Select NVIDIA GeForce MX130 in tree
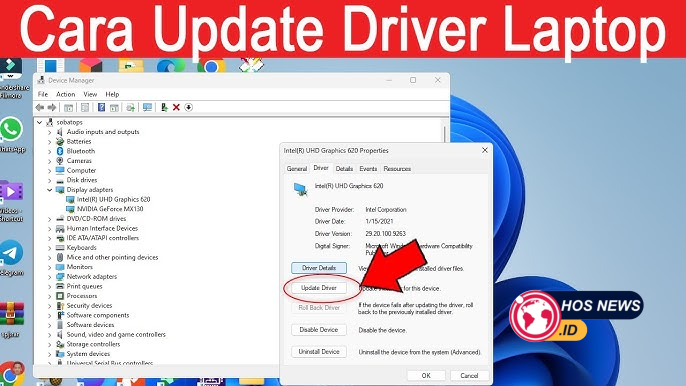686x386 pixels. (x=110, y=209)
